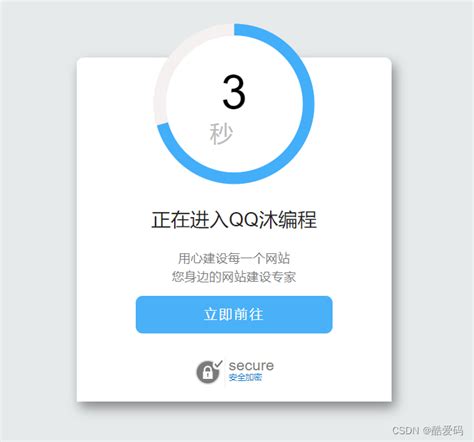Click the 秒 seconds unit label
Viewport: 474px width, 442px height.
tap(221, 134)
